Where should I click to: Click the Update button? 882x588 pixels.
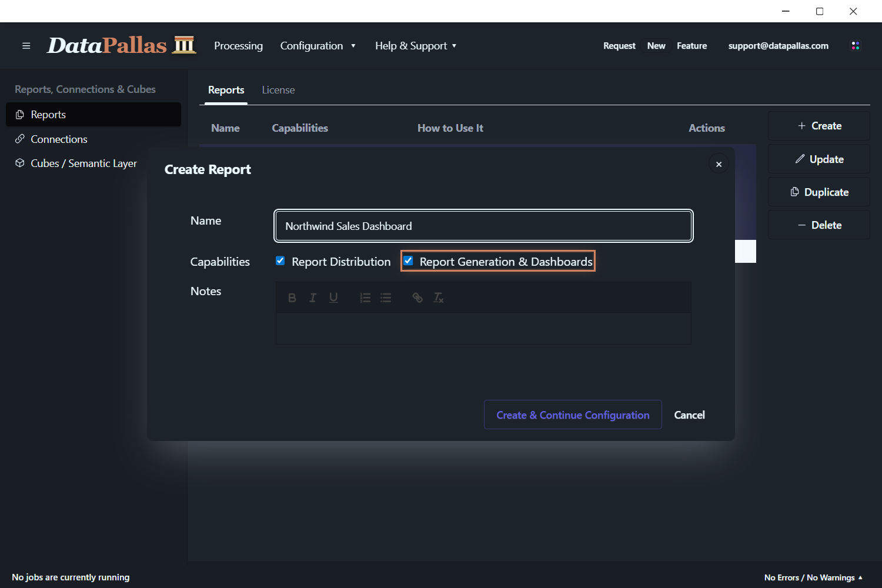819,159
